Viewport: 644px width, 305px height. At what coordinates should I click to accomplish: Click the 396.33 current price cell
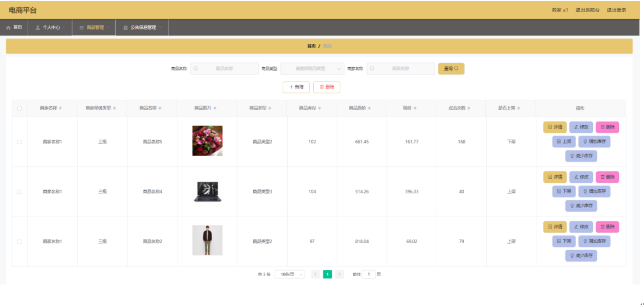click(x=412, y=192)
